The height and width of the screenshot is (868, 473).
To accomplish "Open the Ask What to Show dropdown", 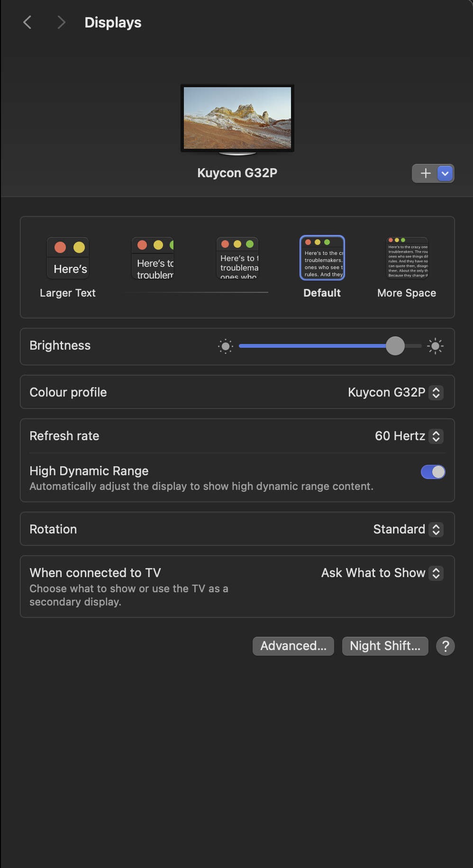I will pyautogui.click(x=436, y=573).
